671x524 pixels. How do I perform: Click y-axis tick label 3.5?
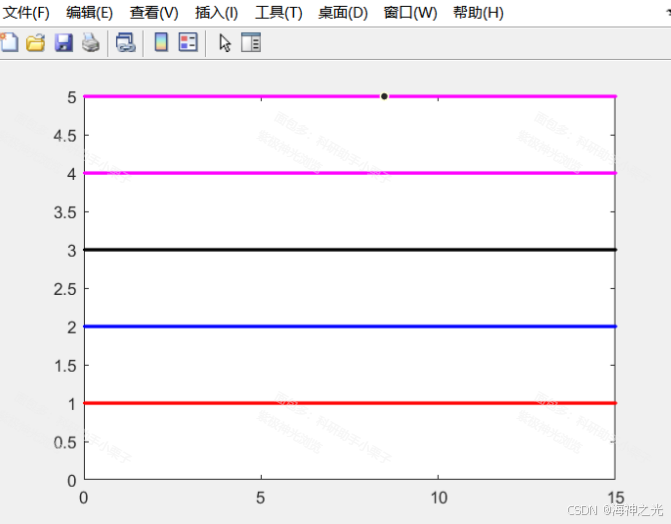(65, 212)
